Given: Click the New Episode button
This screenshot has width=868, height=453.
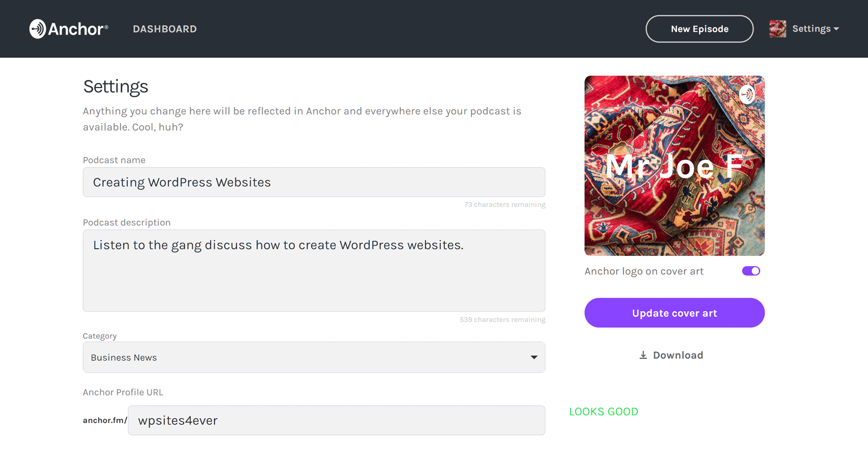Looking at the screenshot, I should (x=699, y=29).
